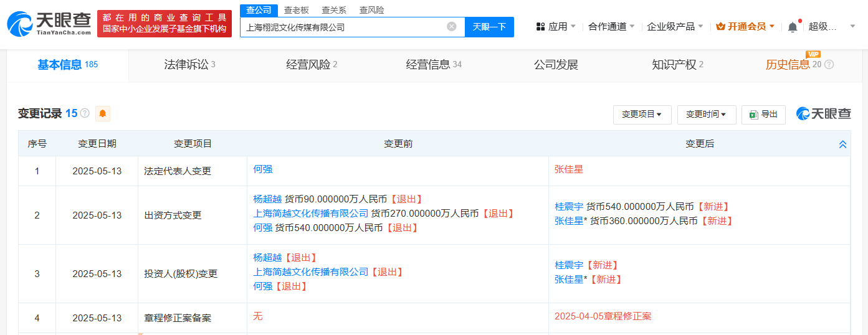Click the 应用 grid menu in the header
This screenshot has height=335, width=868.
point(556,27)
